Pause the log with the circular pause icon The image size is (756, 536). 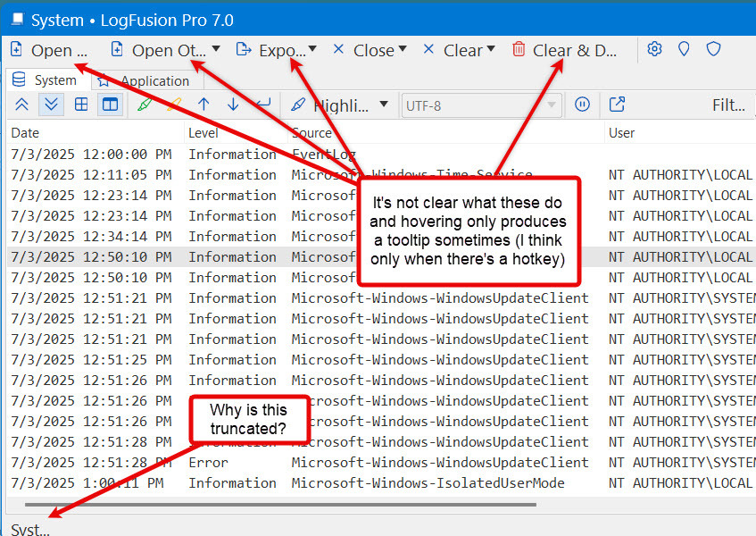tap(582, 105)
